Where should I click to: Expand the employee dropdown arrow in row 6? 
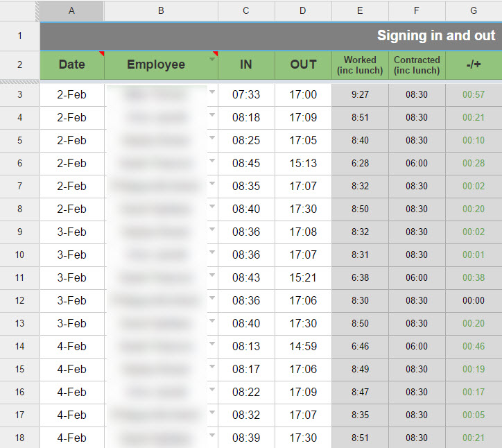click(x=212, y=161)
